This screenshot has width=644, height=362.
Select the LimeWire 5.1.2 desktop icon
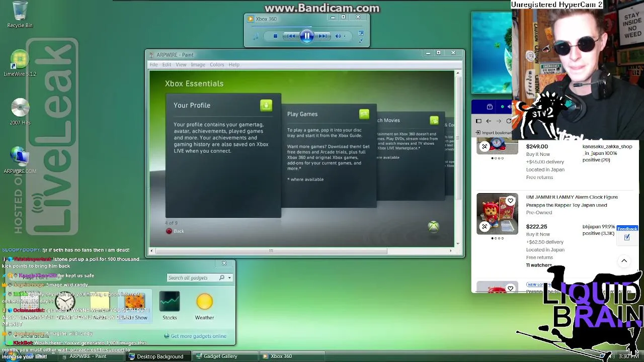point(20,64)
